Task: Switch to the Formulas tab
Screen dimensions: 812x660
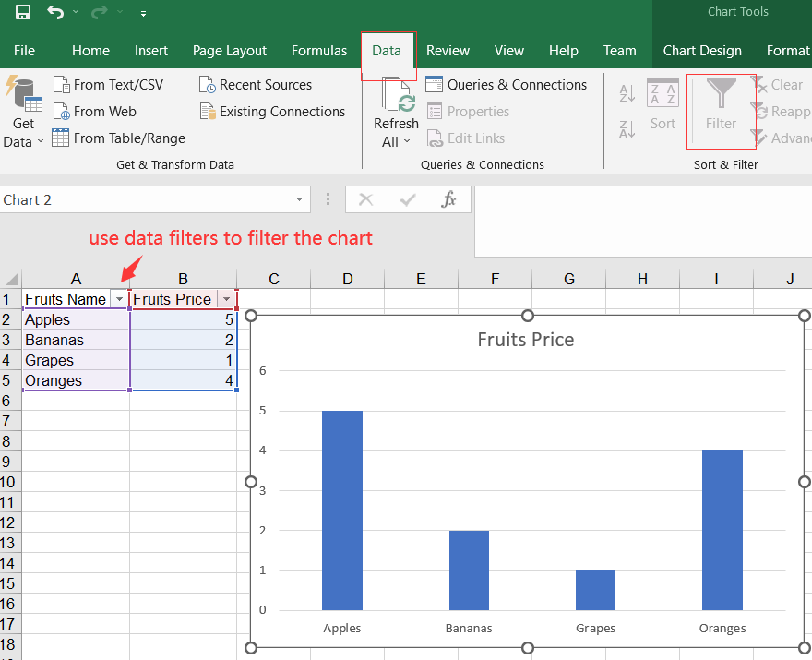Action: tap(319, 51)
